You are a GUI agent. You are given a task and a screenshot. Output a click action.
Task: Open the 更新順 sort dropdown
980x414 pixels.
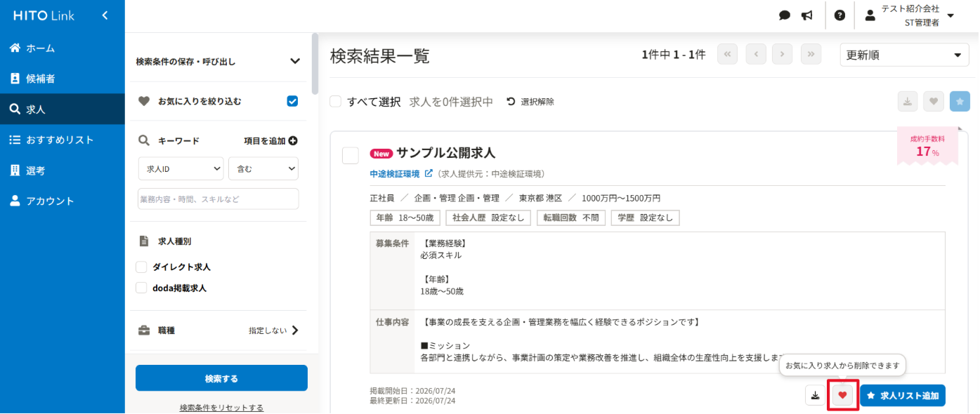coord(904,55)
